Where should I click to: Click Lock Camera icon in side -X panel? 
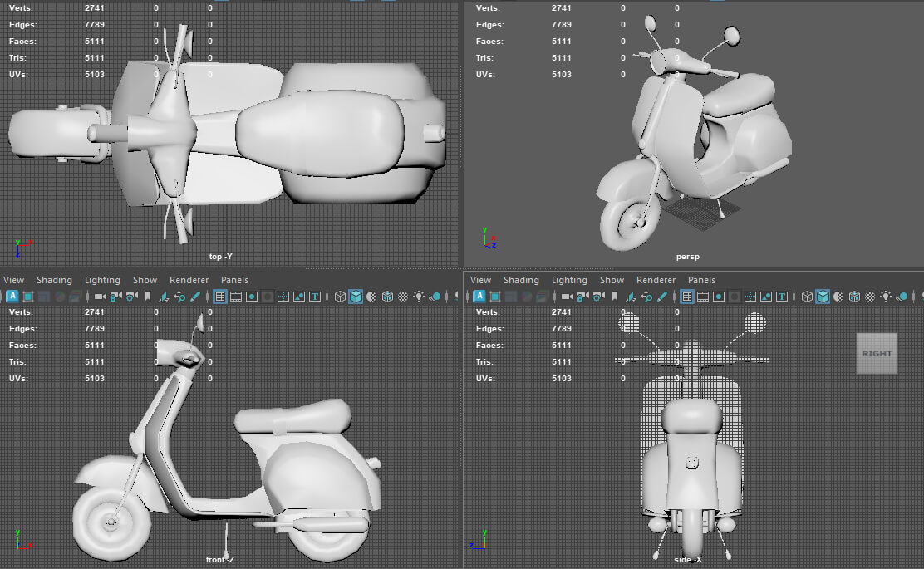[x=582, y=297]
